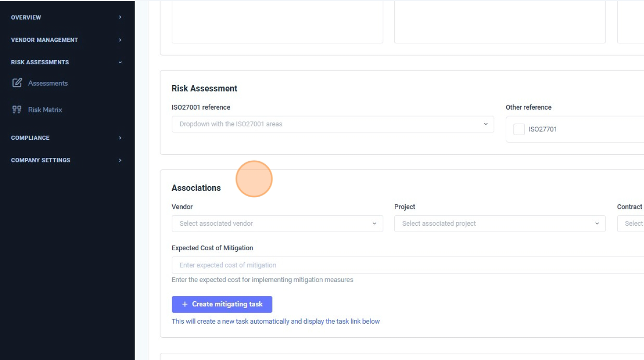Open the Contract selector
The height and width of the screenshot is (360, 644).
tap(634, 223)
